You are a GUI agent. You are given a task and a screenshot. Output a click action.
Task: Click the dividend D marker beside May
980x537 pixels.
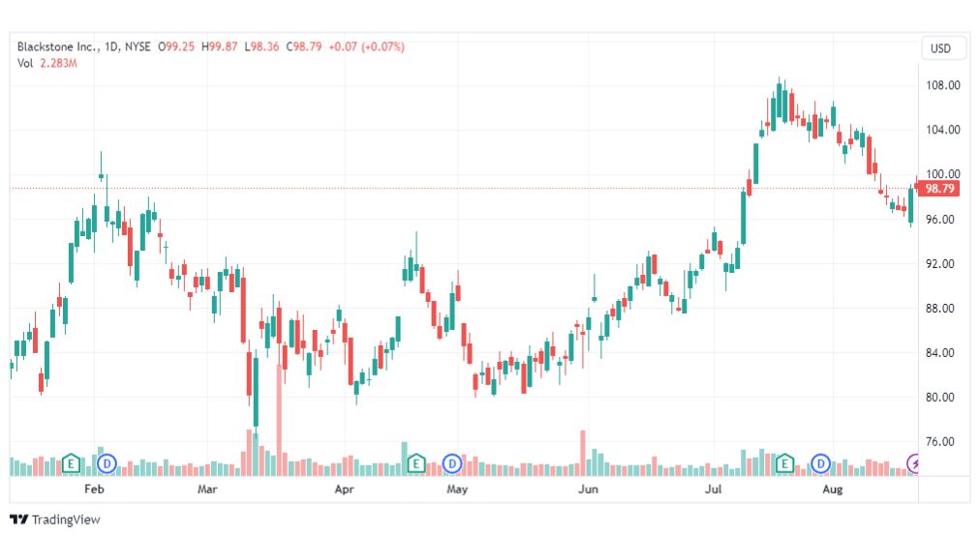coord(452,463)
